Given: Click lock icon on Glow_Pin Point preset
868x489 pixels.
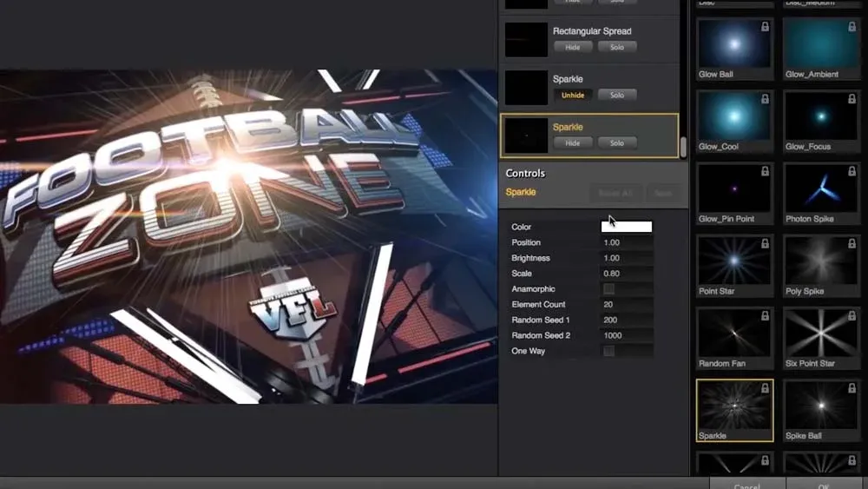Looking at the screenshot, I should [765, 171].
